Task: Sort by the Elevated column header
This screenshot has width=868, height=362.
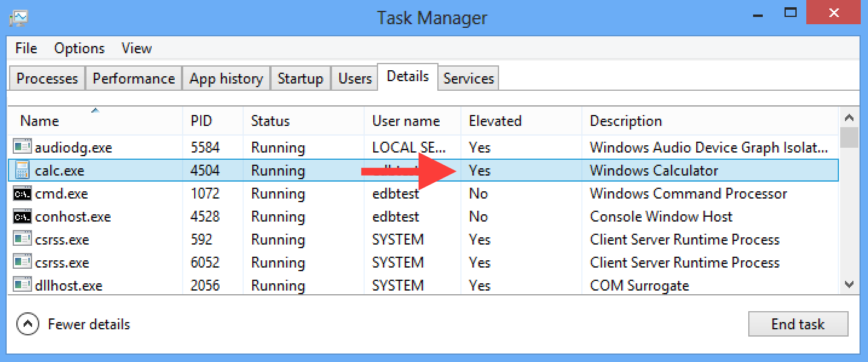Action: [x=495, y=121]
